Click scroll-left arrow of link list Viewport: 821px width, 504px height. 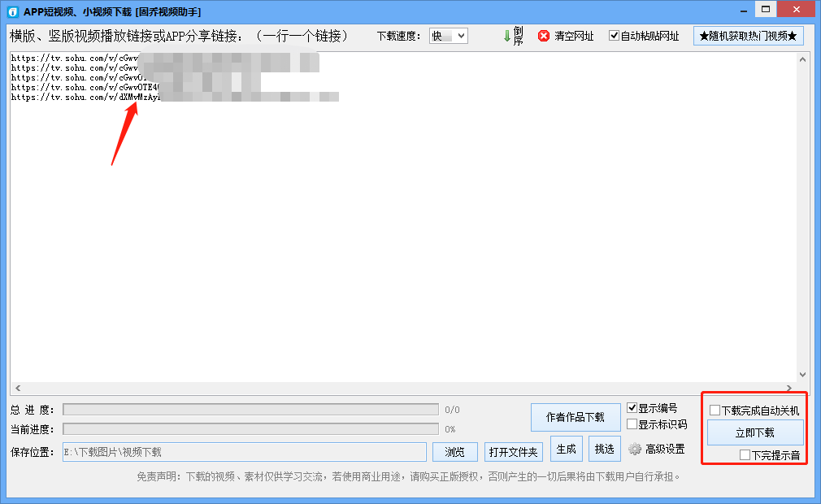pos(18,388)
